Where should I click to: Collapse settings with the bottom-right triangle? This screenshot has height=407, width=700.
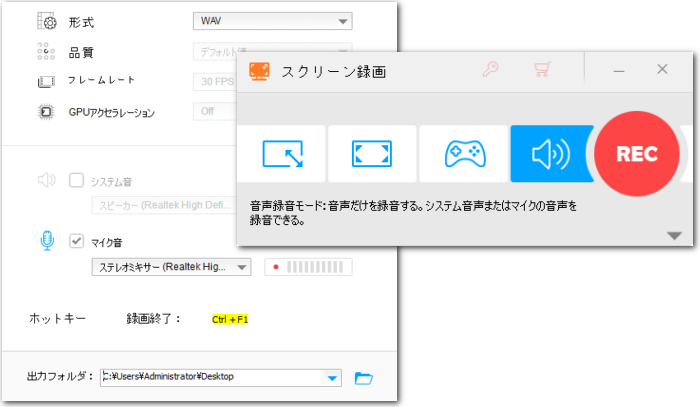click(674, 235)
